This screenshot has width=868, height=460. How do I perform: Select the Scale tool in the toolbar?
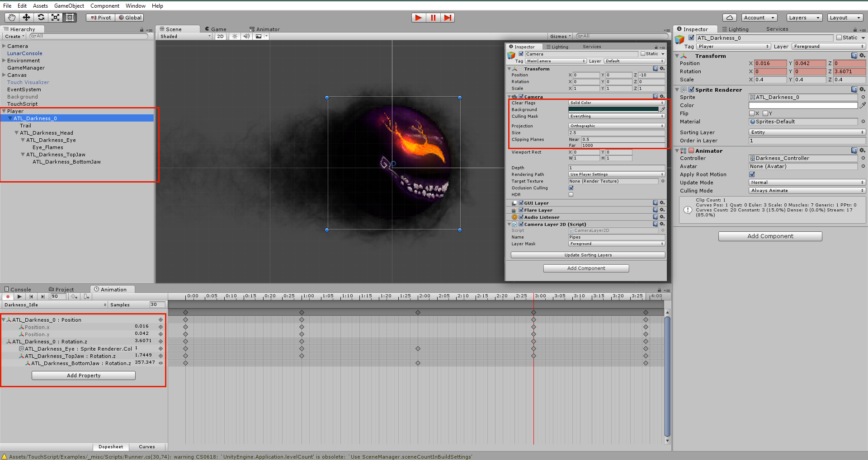click(x=55, y=18)
